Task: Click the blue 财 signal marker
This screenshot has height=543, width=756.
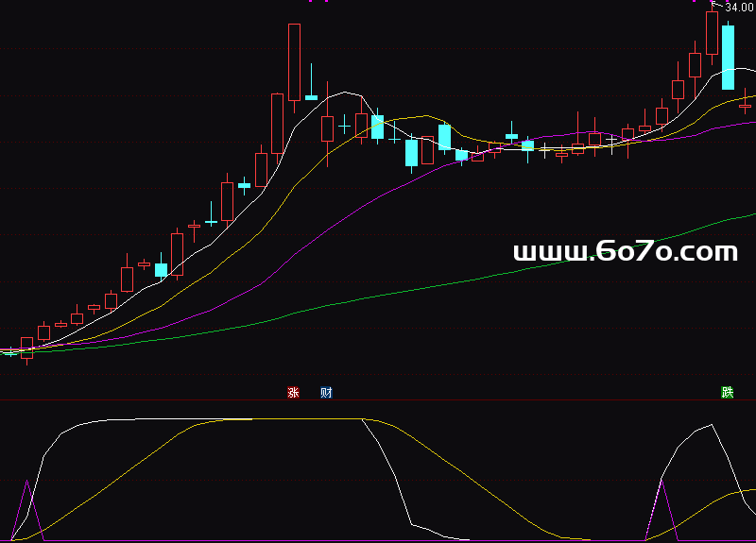Action: click(x=326, y=393)
